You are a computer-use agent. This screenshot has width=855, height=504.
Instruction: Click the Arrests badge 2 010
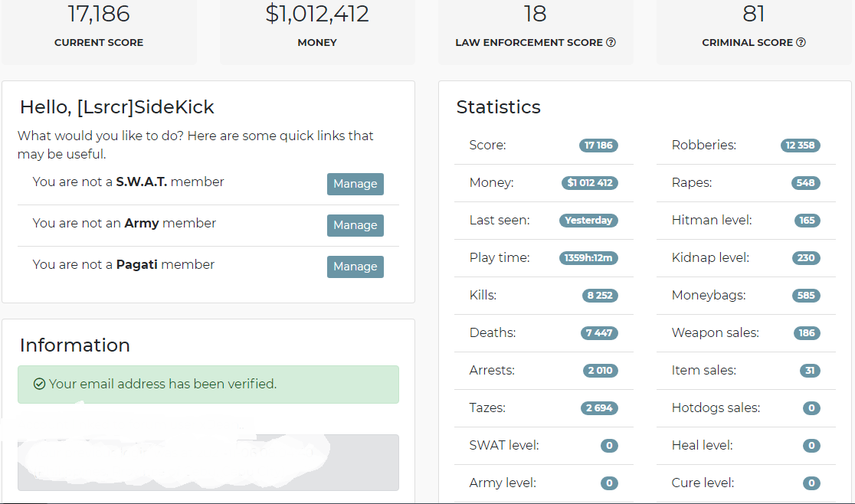click(601, 371)
